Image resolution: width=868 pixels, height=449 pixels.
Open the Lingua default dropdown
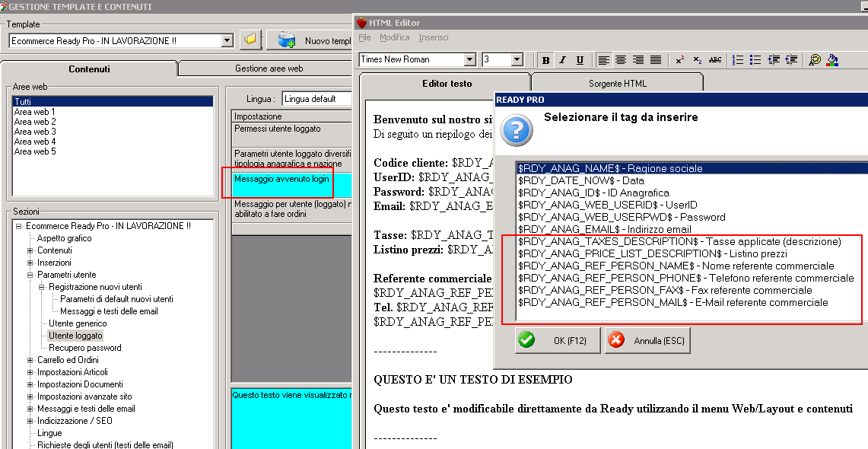point(316,98)
